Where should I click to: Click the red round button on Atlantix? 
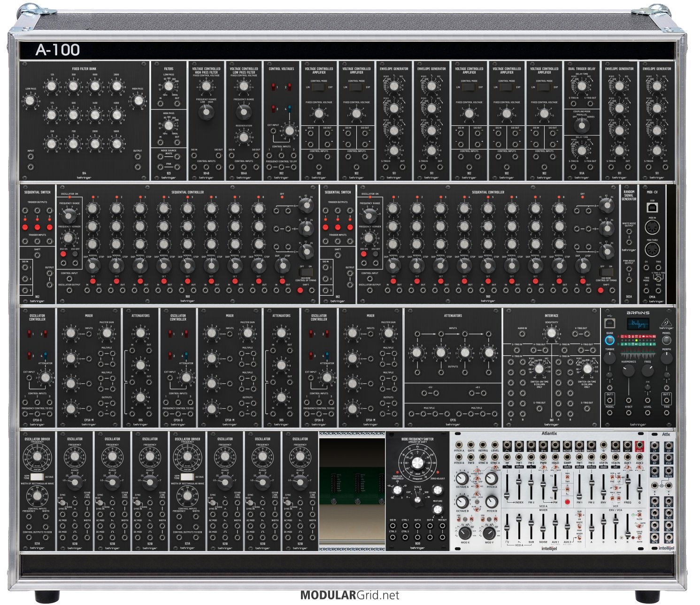coord(568,502)
